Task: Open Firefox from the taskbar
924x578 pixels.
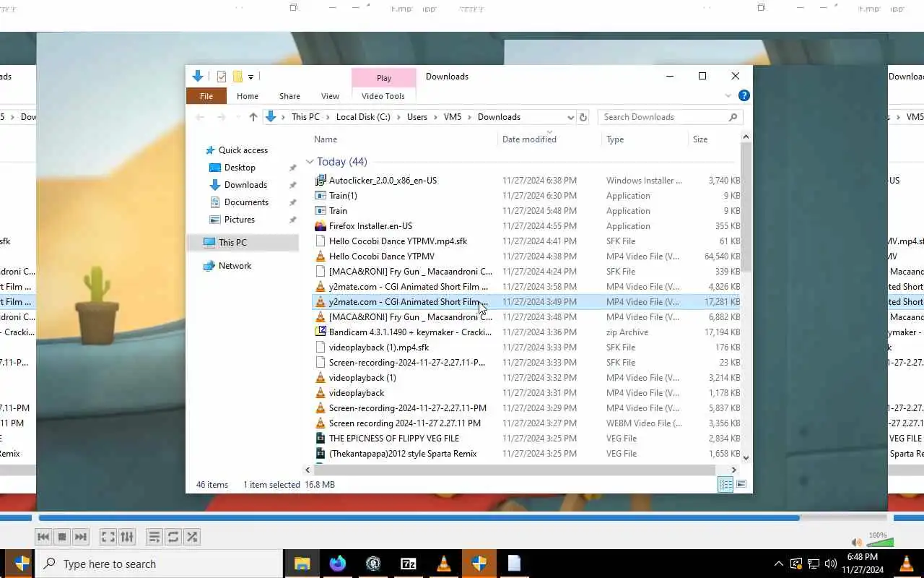Action: (337, 564)
